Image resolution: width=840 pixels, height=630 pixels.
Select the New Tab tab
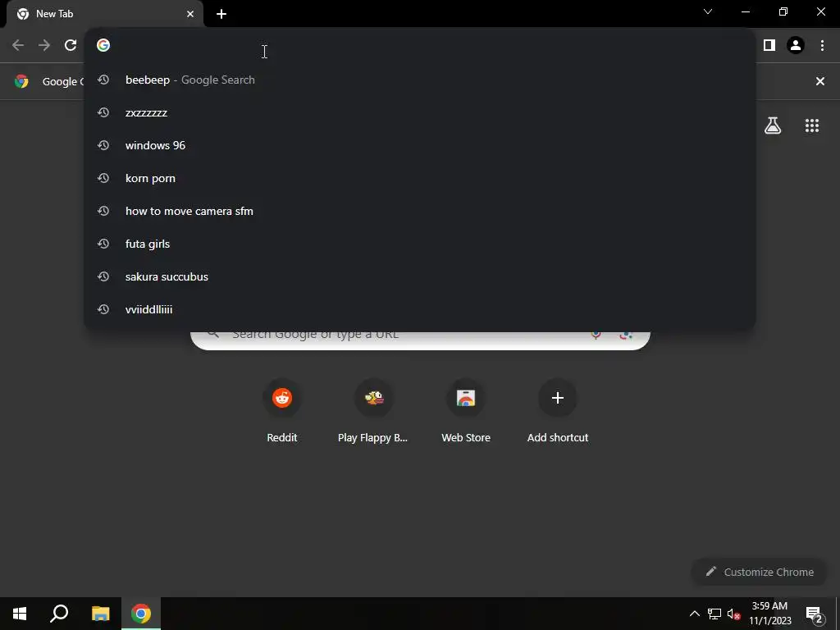click(x=105, y=14)
